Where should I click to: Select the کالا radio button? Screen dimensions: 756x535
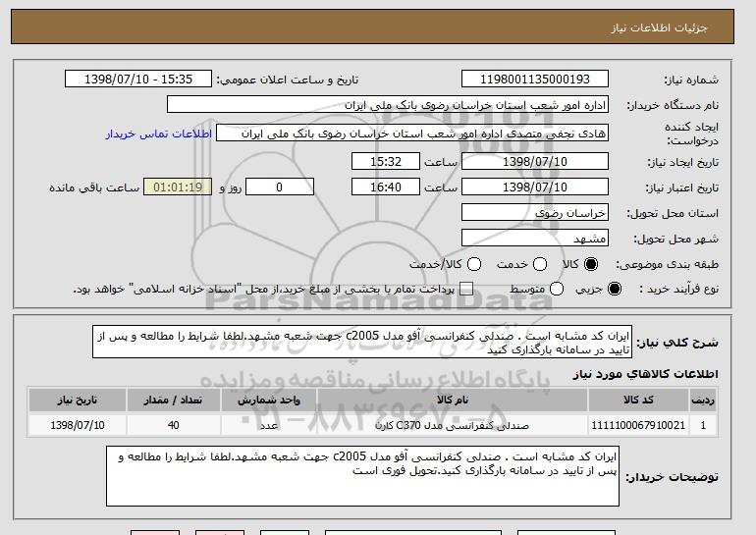pos(591,264)
